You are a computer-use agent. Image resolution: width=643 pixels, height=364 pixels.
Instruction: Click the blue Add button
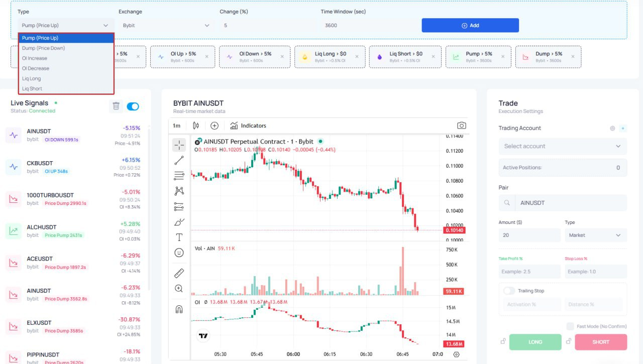(470, 25)
